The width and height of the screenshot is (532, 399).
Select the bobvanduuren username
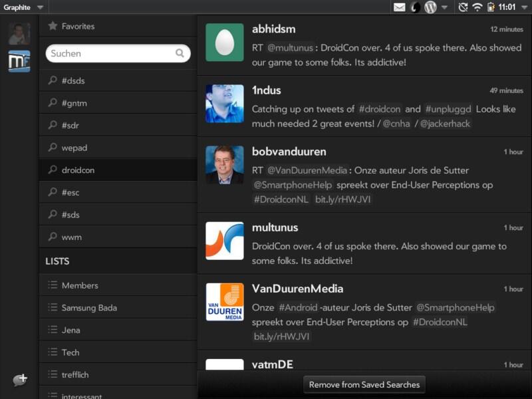pos(289,152)
